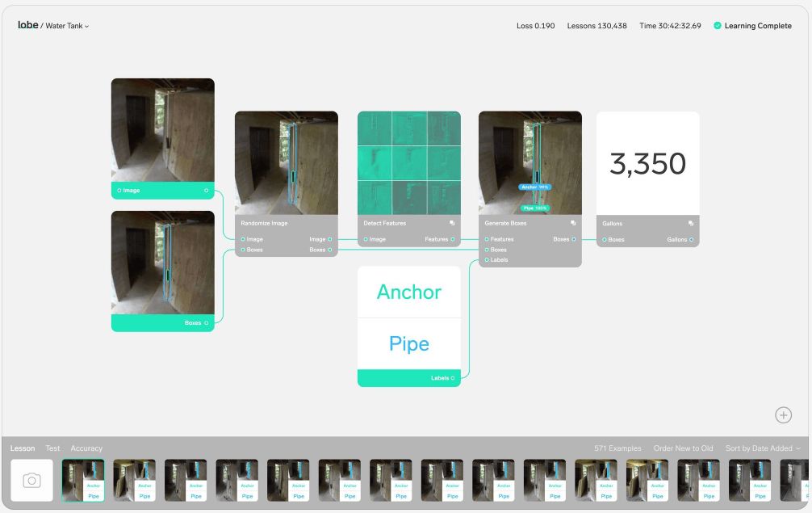This screenshot has height=513, width=812.
Task: Click the Boxes output port of Generate Boxes
Action: (574, 240)
